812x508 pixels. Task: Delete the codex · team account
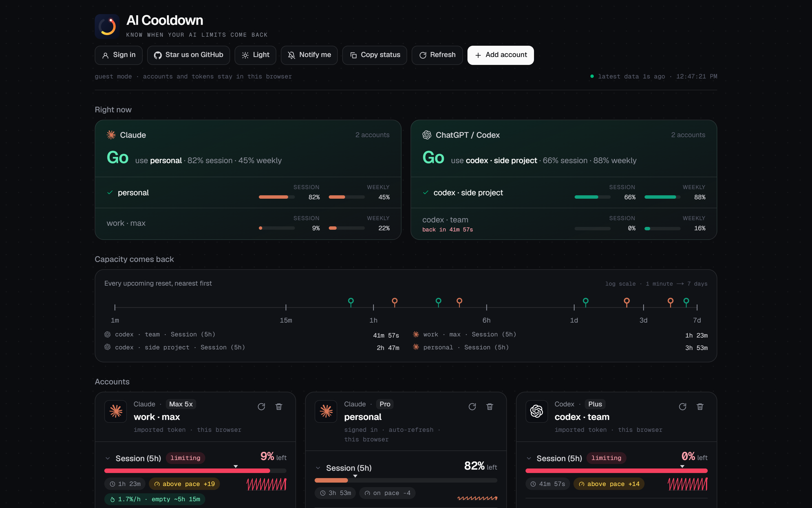pyautogui.click(x=700, y=407)
